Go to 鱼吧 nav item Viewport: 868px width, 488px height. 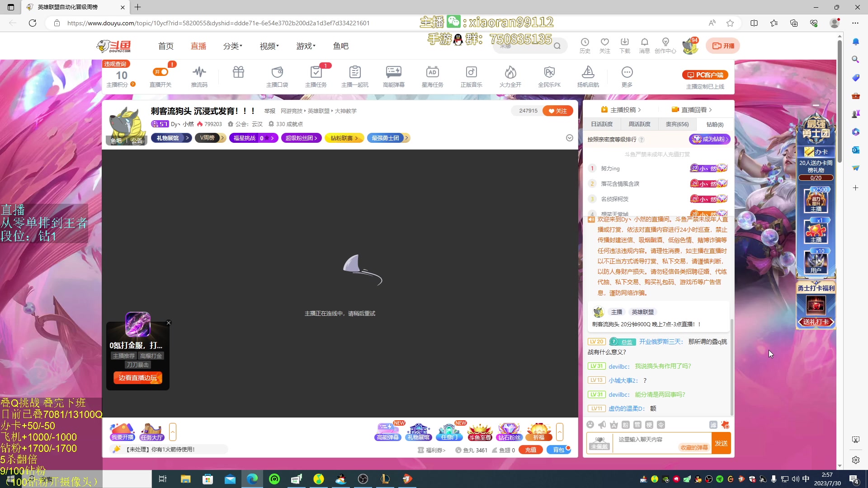pyautogui.click(x=341, y=46)
